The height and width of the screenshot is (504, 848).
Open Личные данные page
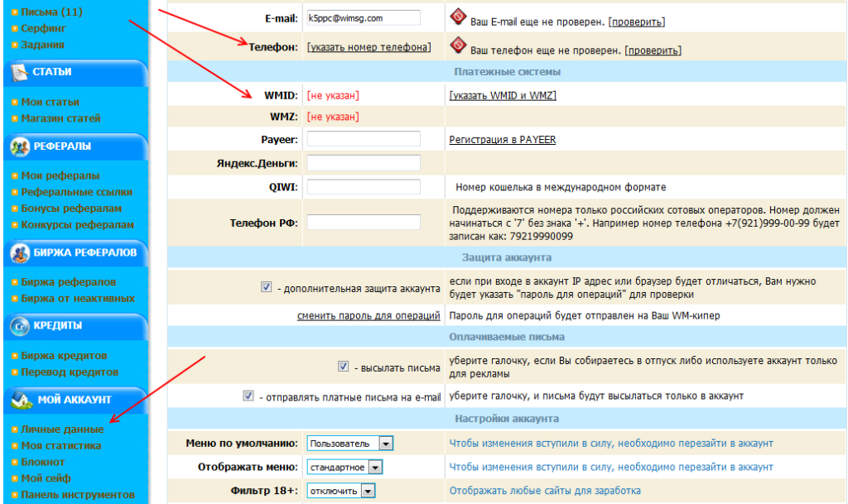62,430
